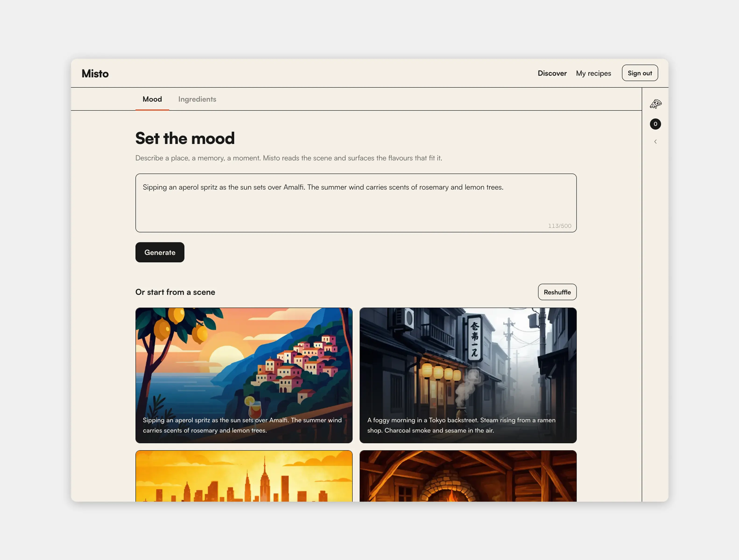Select the foggy Tokyo backstreet scene card
Viewport: 739px width, 560px height.
468,375
